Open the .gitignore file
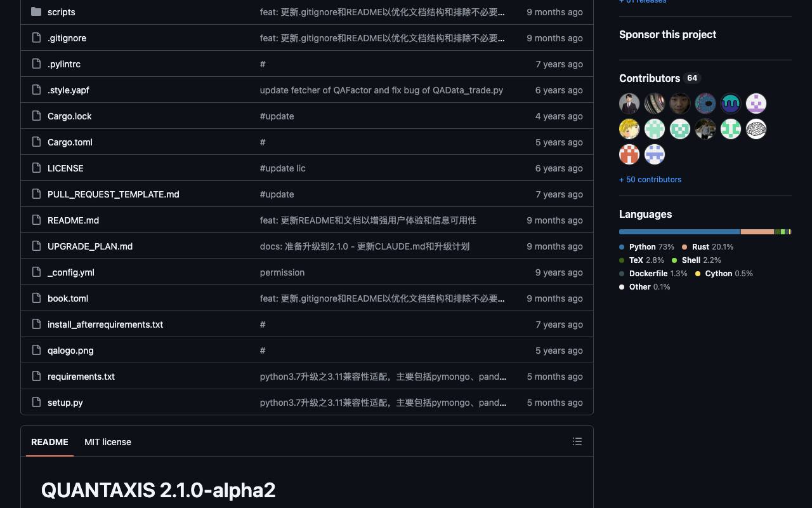The image size is (812, 508). (67, 38)
